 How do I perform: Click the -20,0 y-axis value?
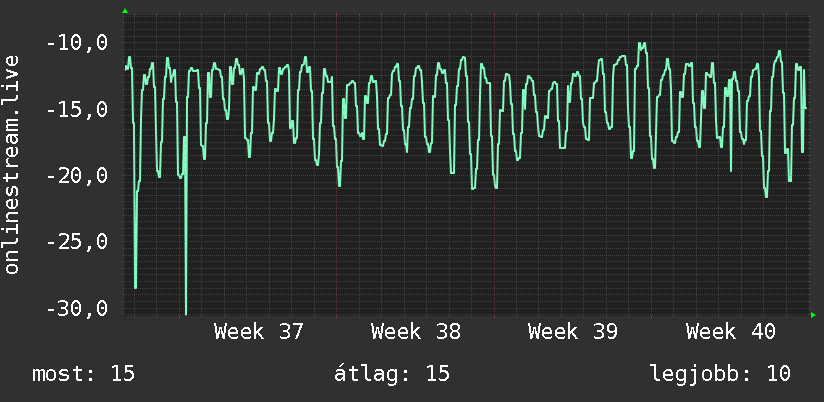(77, 176)
